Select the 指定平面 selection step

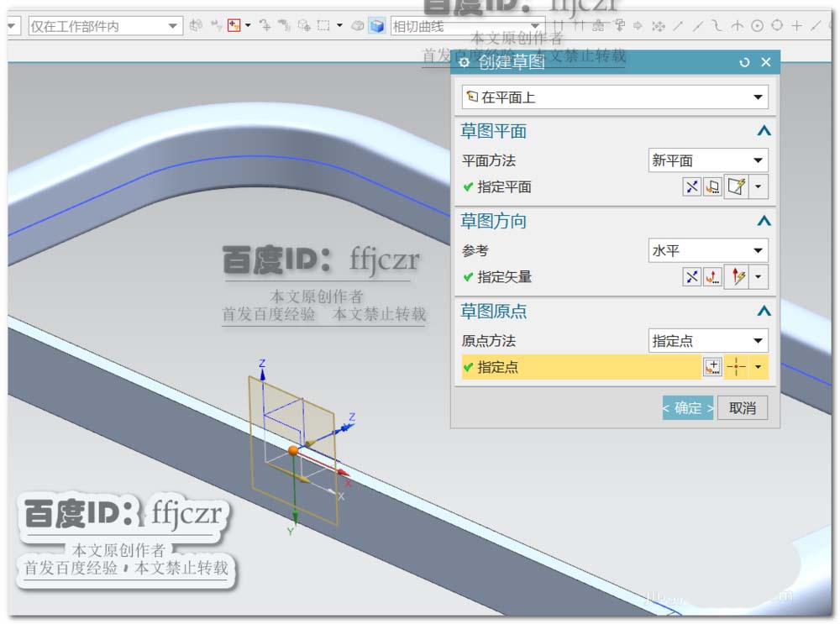497,186
